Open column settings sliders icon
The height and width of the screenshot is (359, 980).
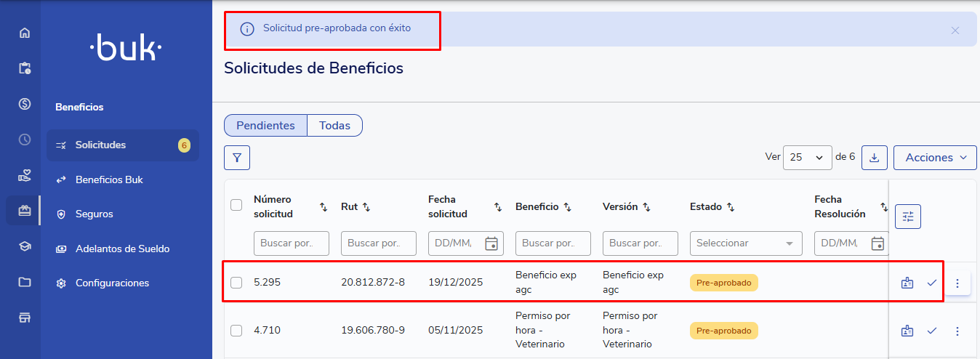click(907, 217)
